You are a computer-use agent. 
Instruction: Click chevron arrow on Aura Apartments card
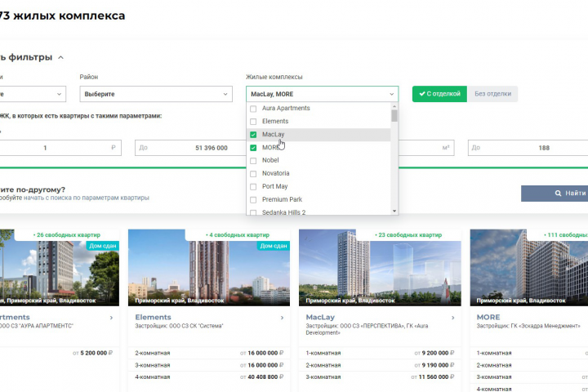pyautogui.click(x=111, y=318)
